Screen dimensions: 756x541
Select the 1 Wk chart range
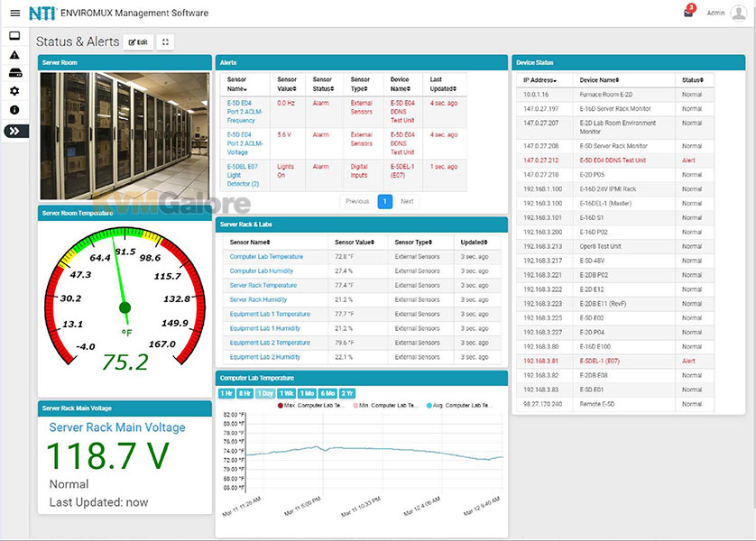(287, 394)
